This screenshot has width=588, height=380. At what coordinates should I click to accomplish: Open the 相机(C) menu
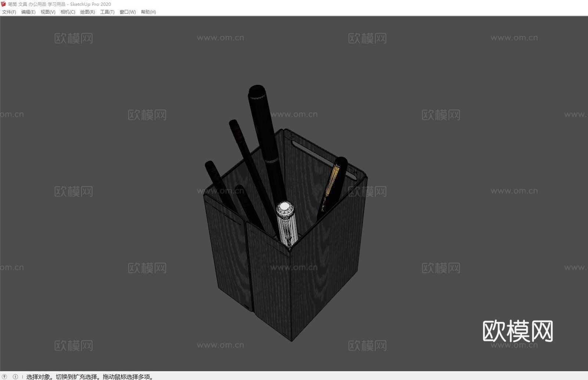pos(68,12)
